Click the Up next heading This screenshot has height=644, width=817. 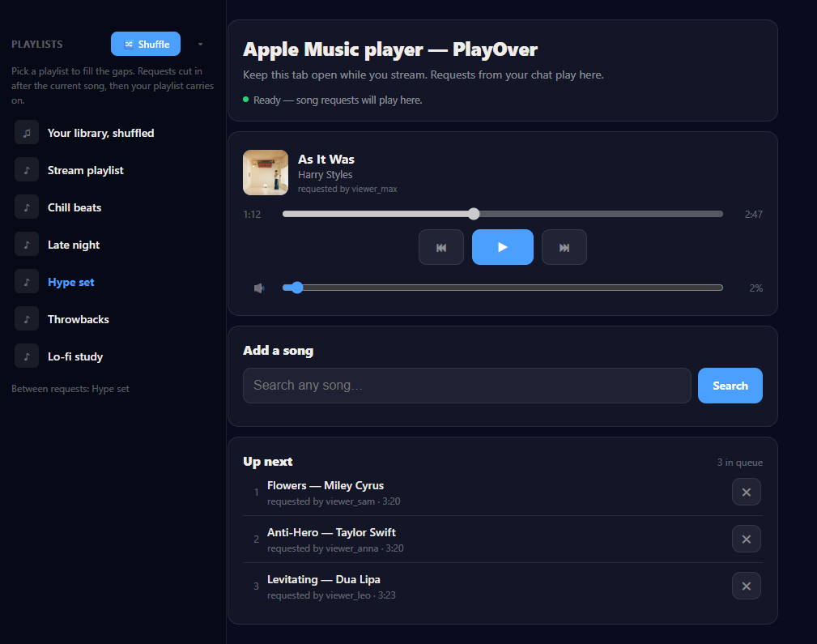[268, 462]
